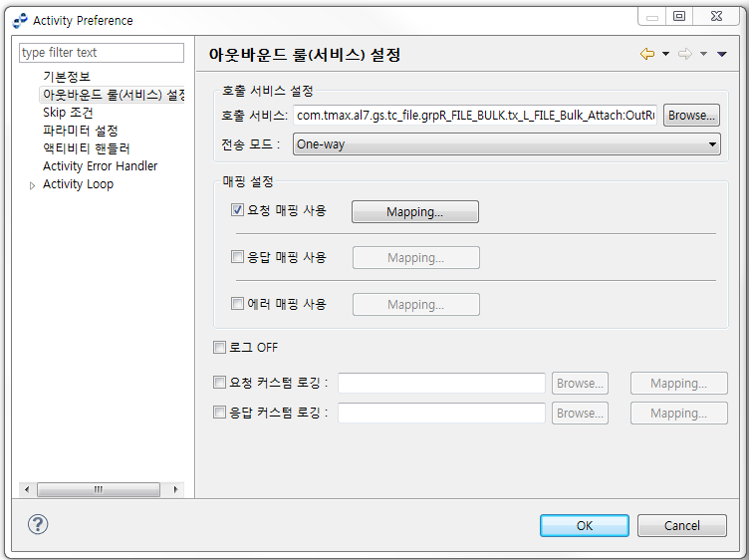Select 기본정보 in the preference tree
The height and width of the screenshot is (560, 749).
coord(67,77)
